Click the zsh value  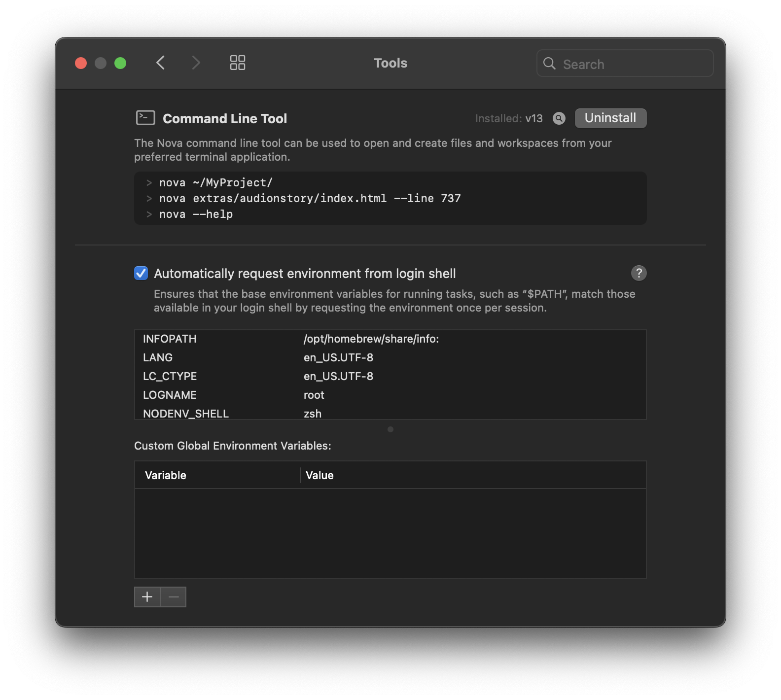tap(313, 414)
